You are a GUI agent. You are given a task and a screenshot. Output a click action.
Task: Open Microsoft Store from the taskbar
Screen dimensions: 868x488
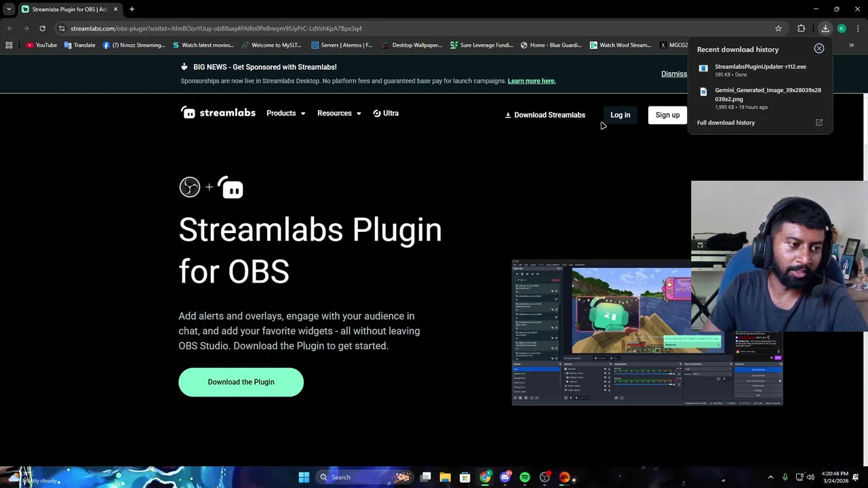coord(465,477)
